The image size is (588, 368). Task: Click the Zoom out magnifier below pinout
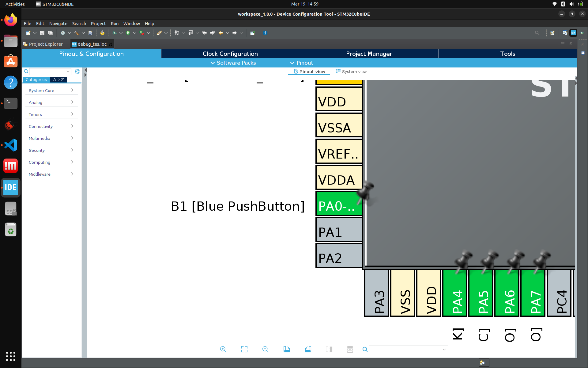click(x=266, y=349)
